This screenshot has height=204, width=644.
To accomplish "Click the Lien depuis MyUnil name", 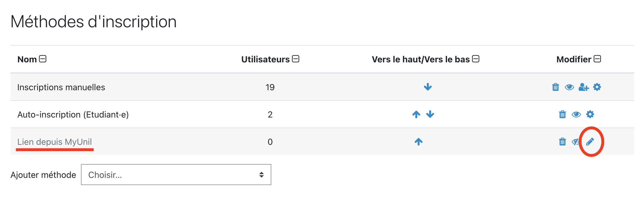I will 54,142.
